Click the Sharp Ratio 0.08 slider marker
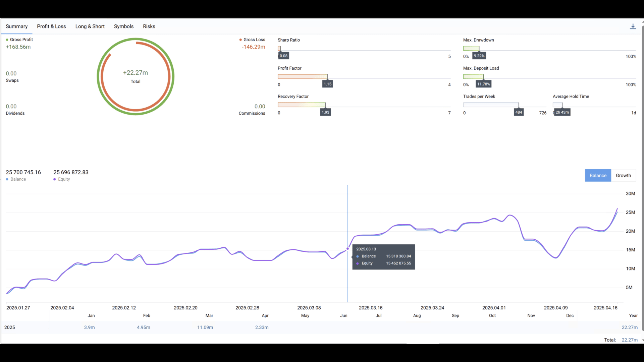This screenshot has width=644, height=362. pos(283,56)
